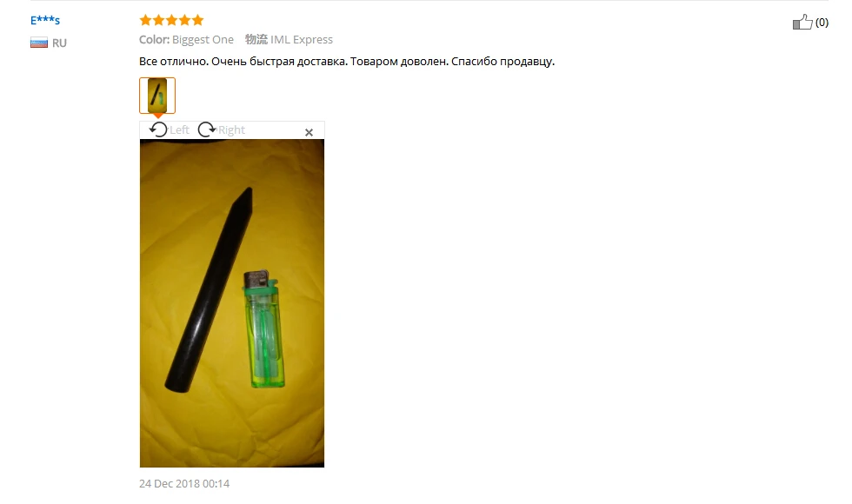Click the RU country label
852x504 pixels.
point(59,43)
